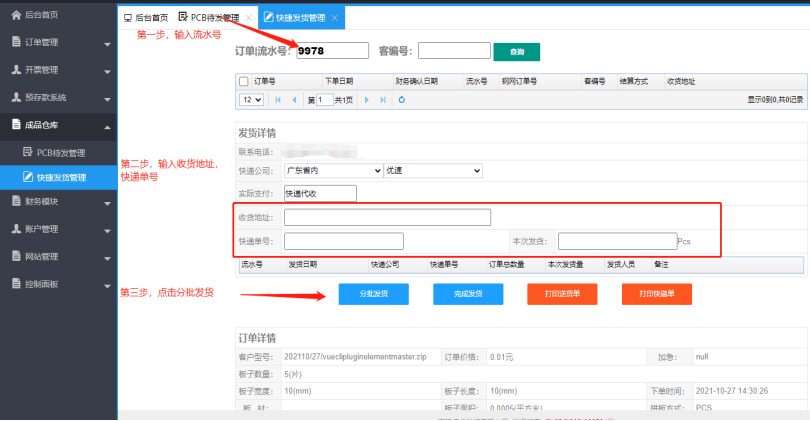Tick the select-all checkbox in table header
Image resolution: width=810 pixels, height=421 pixels.
243,81
